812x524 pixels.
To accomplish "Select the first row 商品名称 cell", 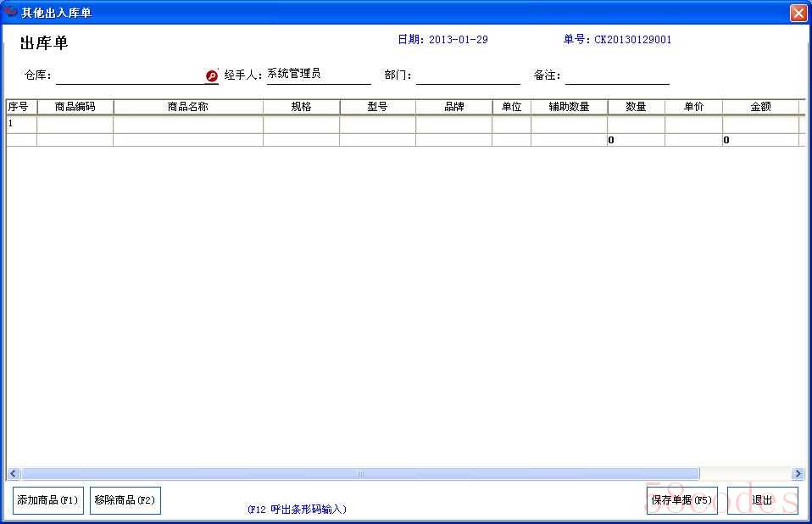I will point(187,124).
